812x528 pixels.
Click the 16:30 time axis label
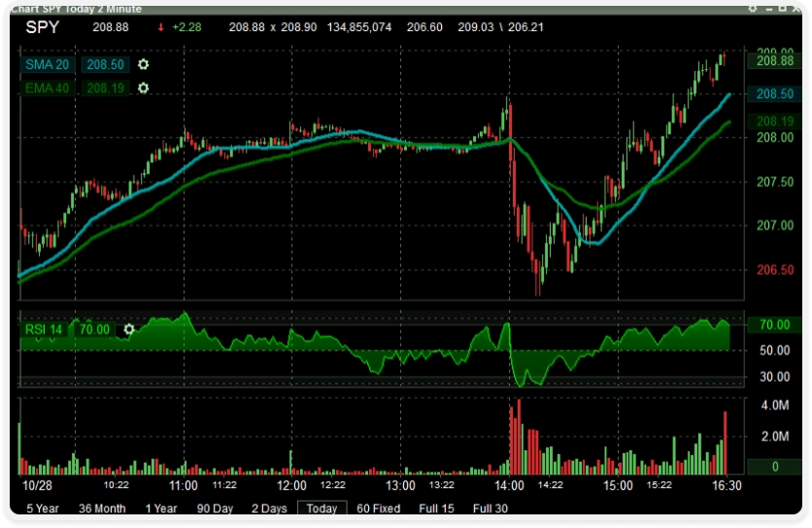727,485
